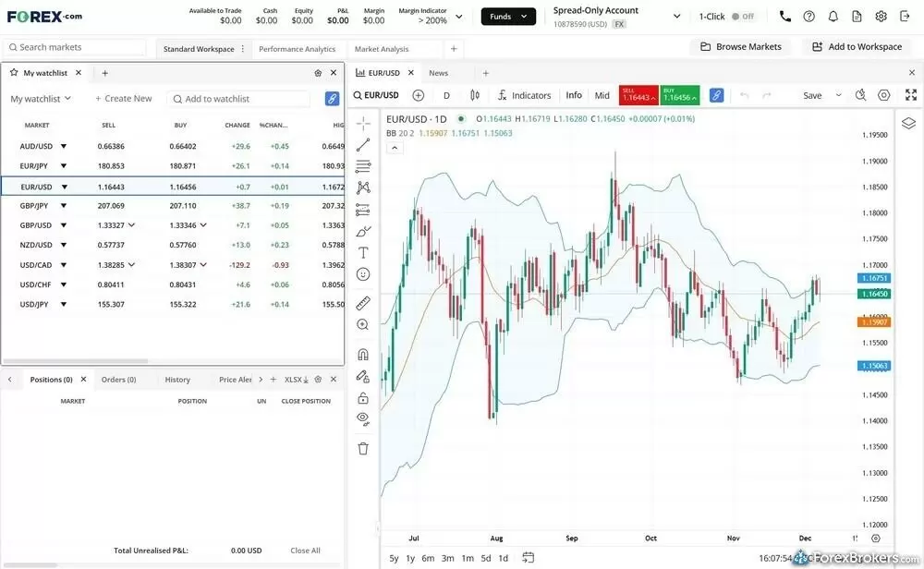The width and height of the screenshot is (924, 569).
Task: Remove all drawings with the trash icon
Action: click(363, 447)
